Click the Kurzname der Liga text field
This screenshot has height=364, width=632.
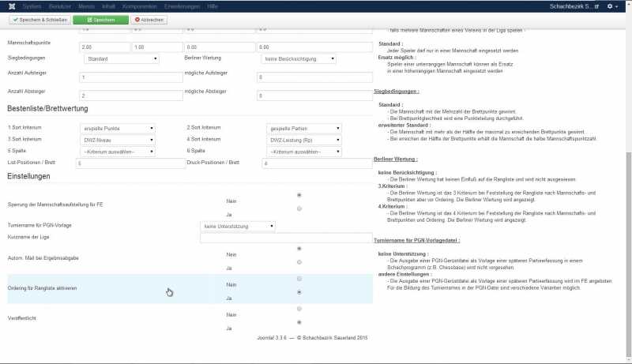pyautogui.click(x=285, y=238)
